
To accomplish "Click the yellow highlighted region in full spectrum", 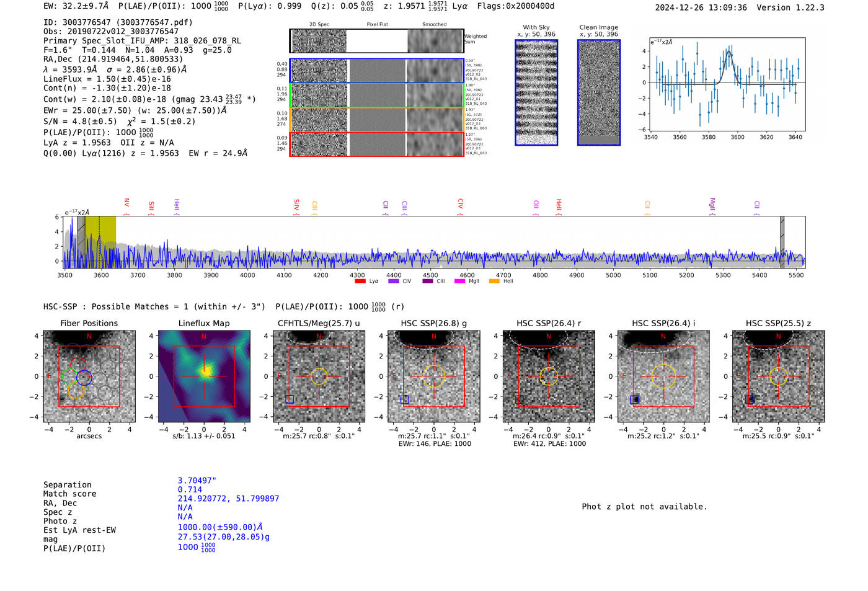I will tap(100, 242).
